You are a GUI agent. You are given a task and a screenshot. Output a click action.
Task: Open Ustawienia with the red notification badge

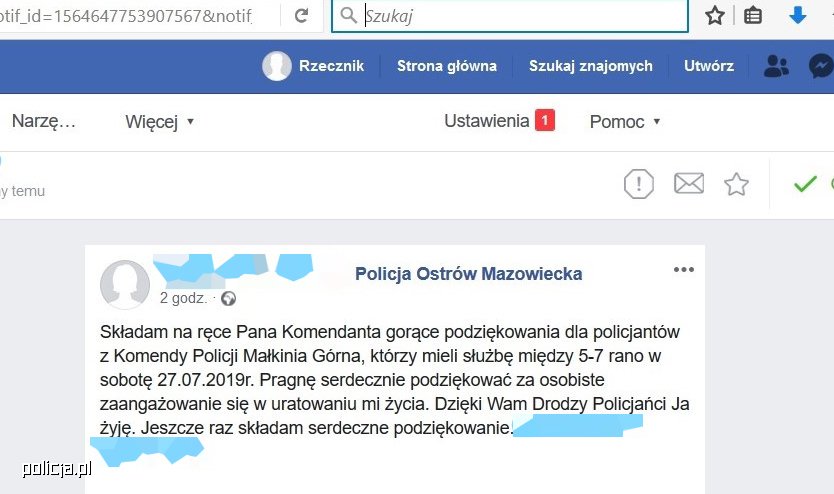(499, 121)
